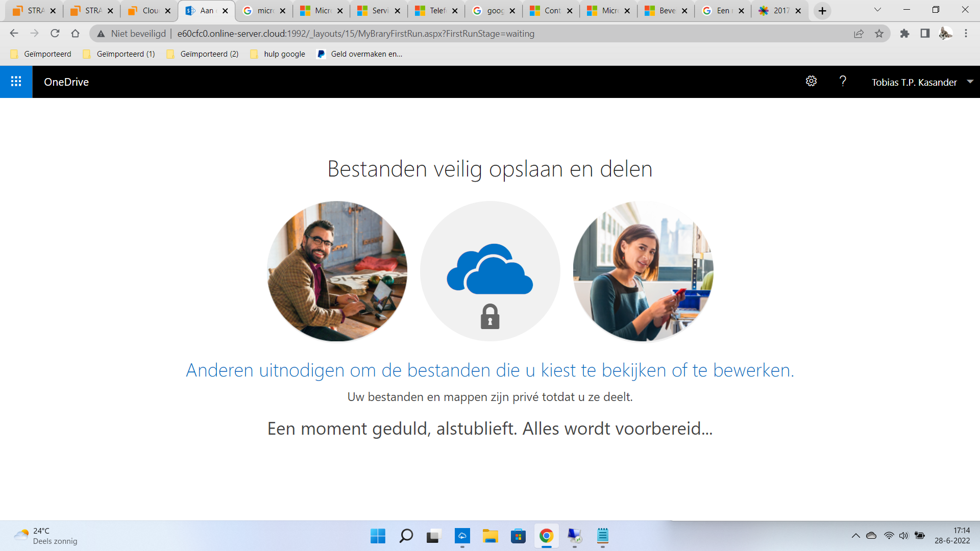Screen dimensions: 980x551
Task: Show hidden system tray icons
Action: coord(855,536)
